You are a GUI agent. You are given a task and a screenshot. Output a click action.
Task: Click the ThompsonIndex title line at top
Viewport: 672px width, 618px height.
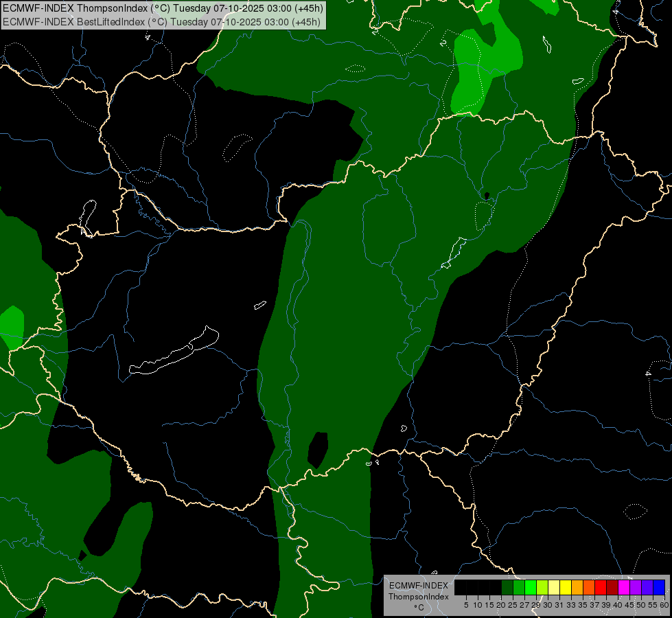click(163, 8)
